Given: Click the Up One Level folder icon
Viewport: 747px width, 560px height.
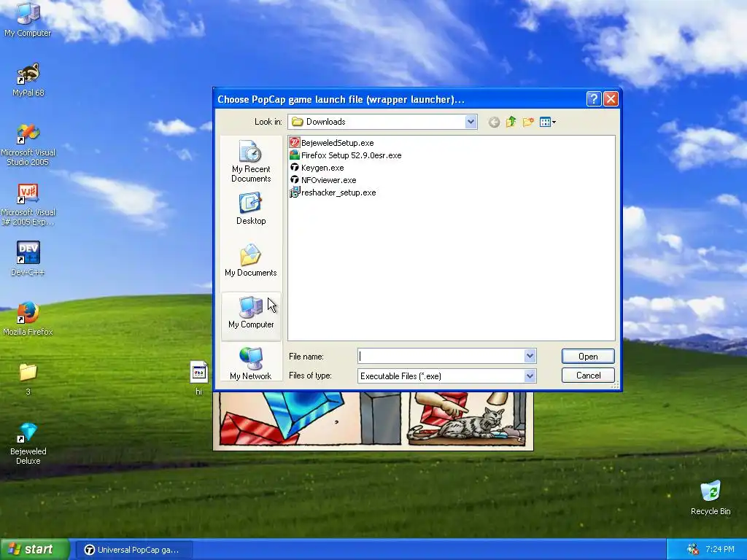Looking at the screenshot, I should tap(511, 122).
